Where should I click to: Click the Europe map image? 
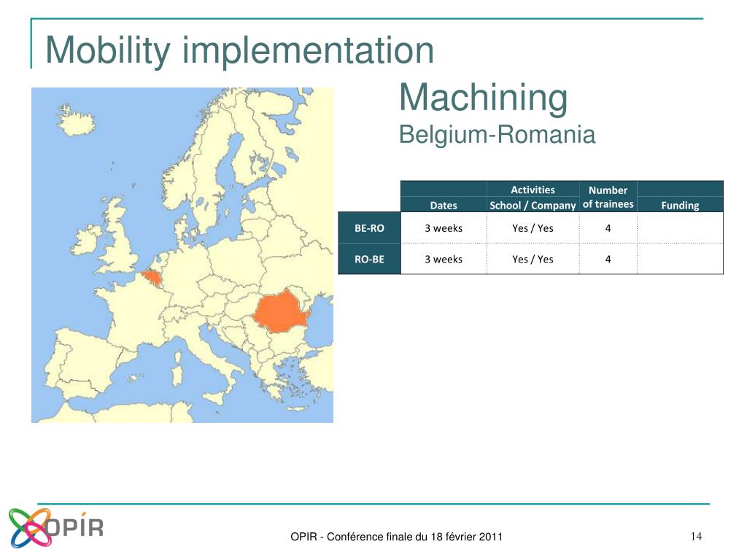(182, 254)
